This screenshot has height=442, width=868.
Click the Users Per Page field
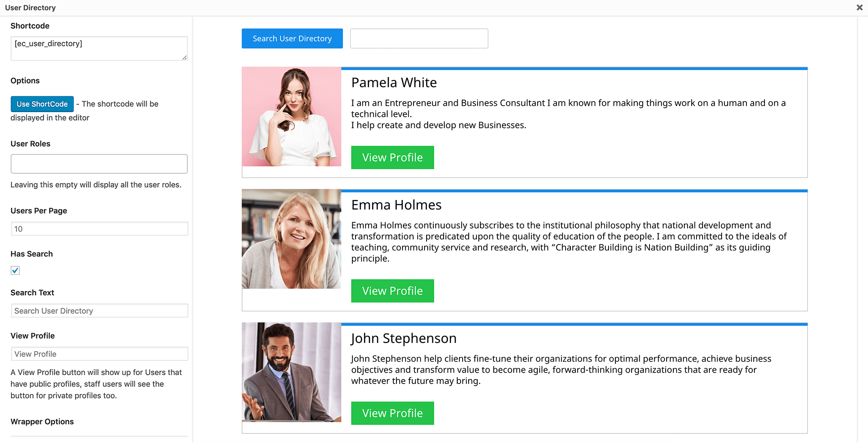tap(99, 229)
